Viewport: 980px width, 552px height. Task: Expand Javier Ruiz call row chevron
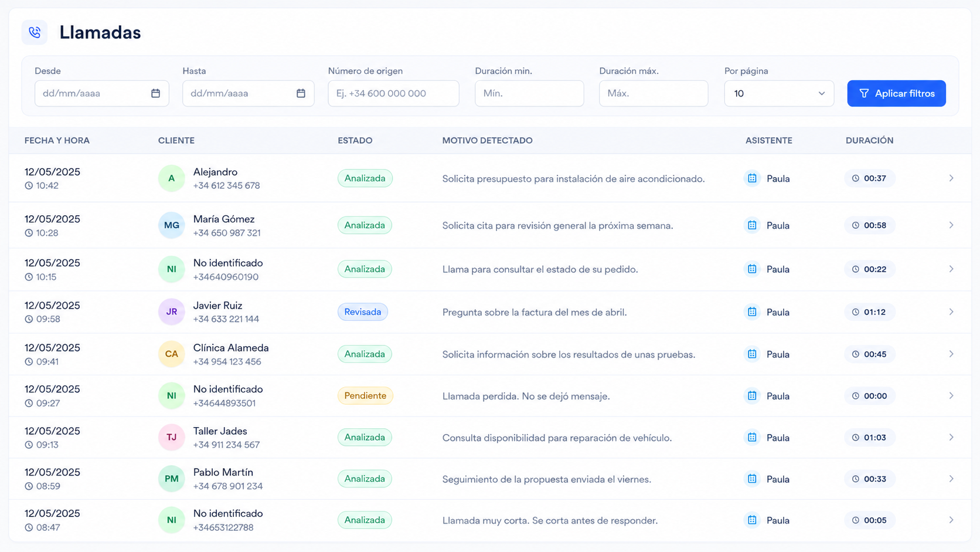951,312
